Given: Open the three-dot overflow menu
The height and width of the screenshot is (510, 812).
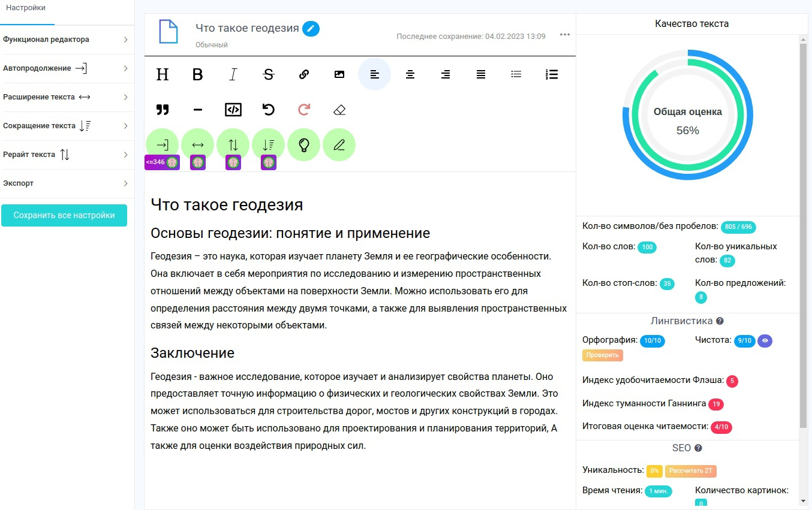Looking at the screenshot, I should pyautogui.click(x=564, y=35).
